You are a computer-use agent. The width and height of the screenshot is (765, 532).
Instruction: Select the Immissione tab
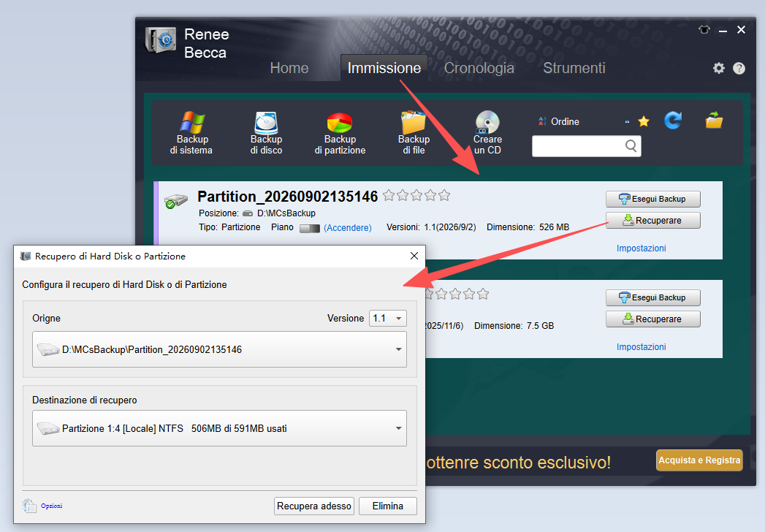pyautogui.click(x=384, y=68)
